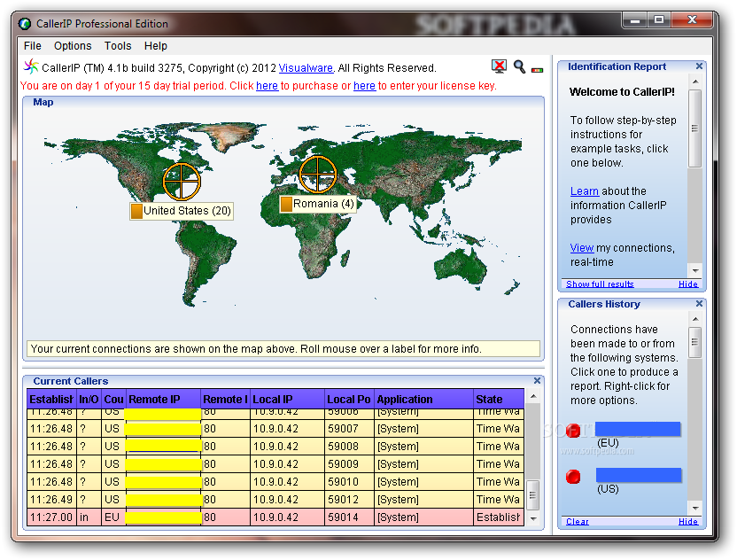This screenshot has height=560, width=737.
Task: Click the Learn link in Identification Report
Action: click(x=585, y=191)
